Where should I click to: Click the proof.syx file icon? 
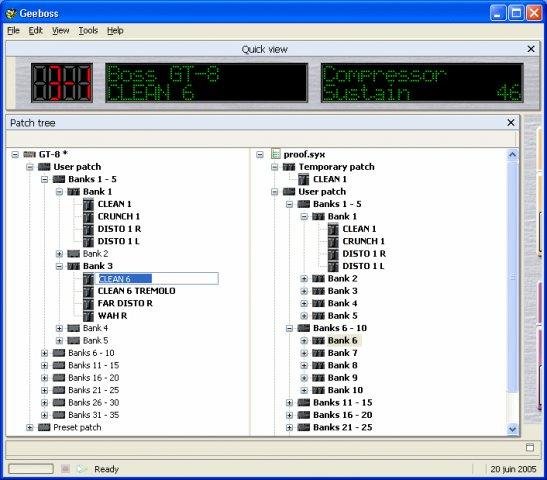[x=276, y=154]
